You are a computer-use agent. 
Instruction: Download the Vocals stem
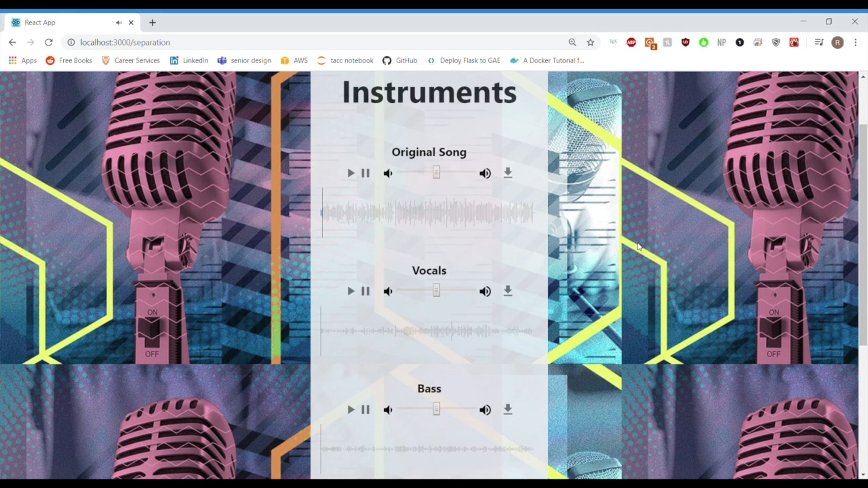[508, 291]
